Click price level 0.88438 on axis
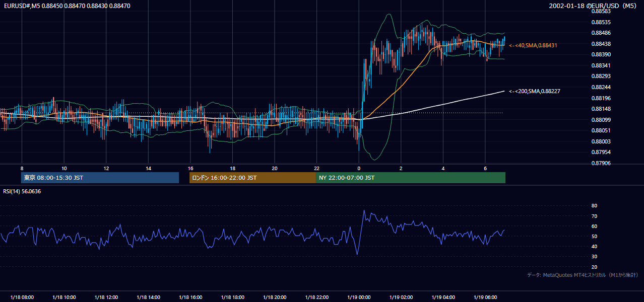Image resolution: width=644 pixels, height=302 pixels. point(601,44)
